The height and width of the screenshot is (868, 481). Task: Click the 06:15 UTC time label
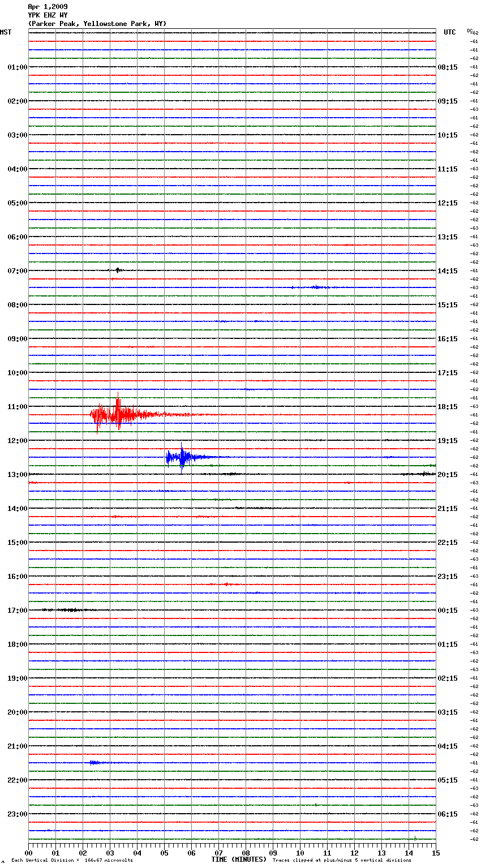(x=448, y=814)
